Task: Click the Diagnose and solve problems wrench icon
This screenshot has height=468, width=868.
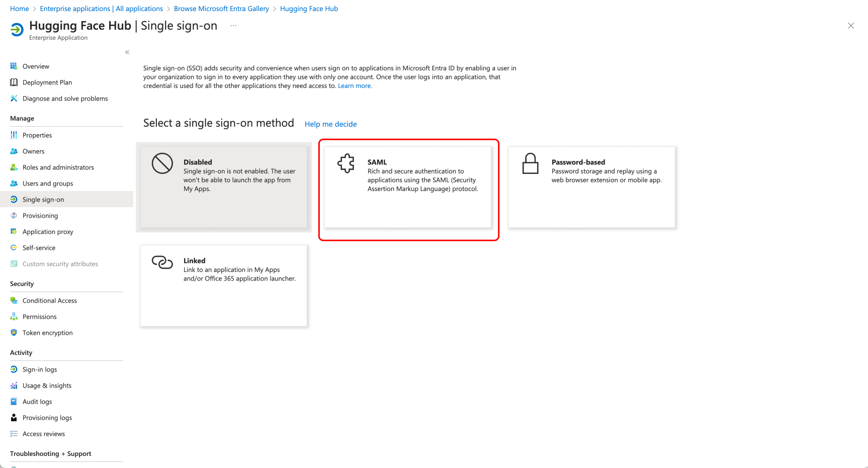Action: [14, 99]
